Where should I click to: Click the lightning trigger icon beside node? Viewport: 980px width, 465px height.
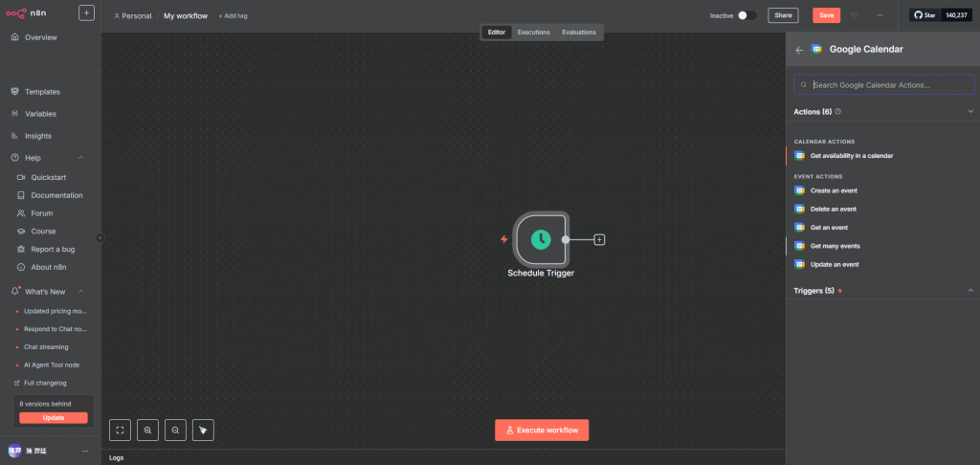(x=503, y=239)
